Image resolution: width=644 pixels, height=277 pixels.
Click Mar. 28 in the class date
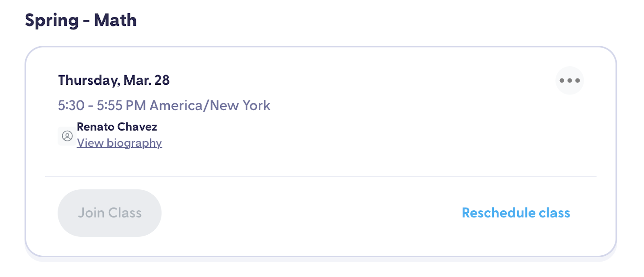147,80
